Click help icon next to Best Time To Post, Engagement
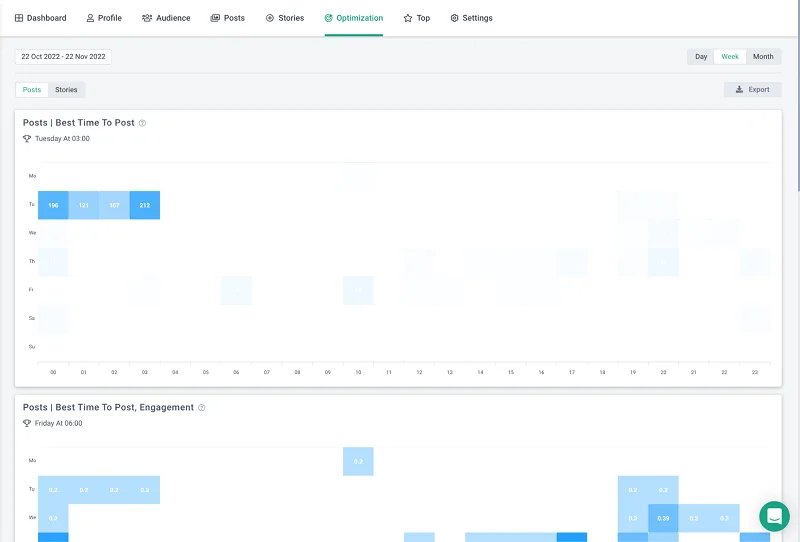800x542 pixels. pos(202,408)
